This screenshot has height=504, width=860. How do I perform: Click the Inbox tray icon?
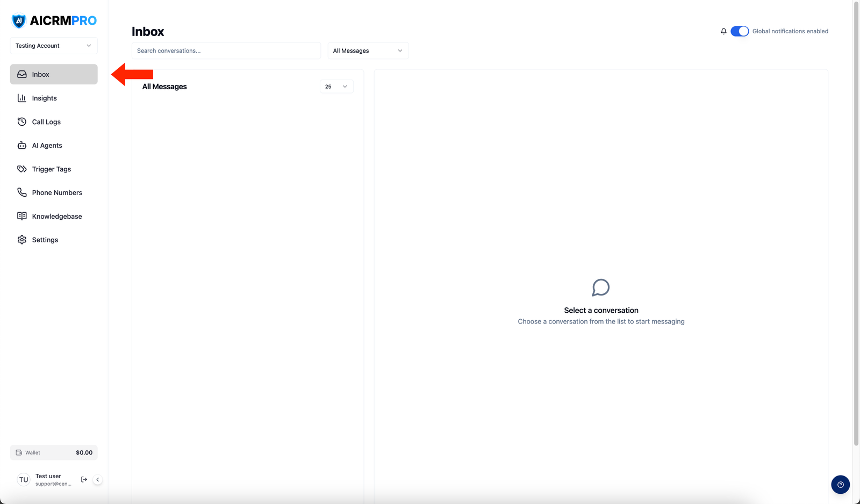22,74
